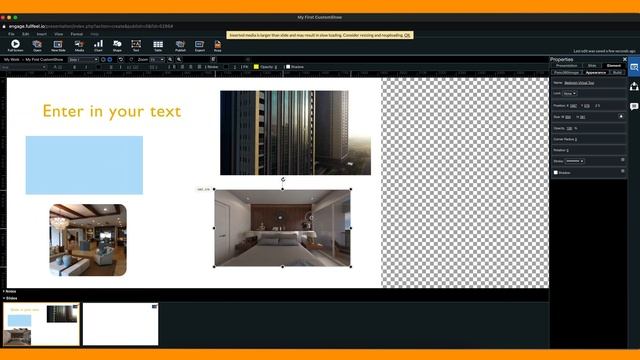Collapse the Slides section
The image size is (640, 360).
(x=10, y=298)
